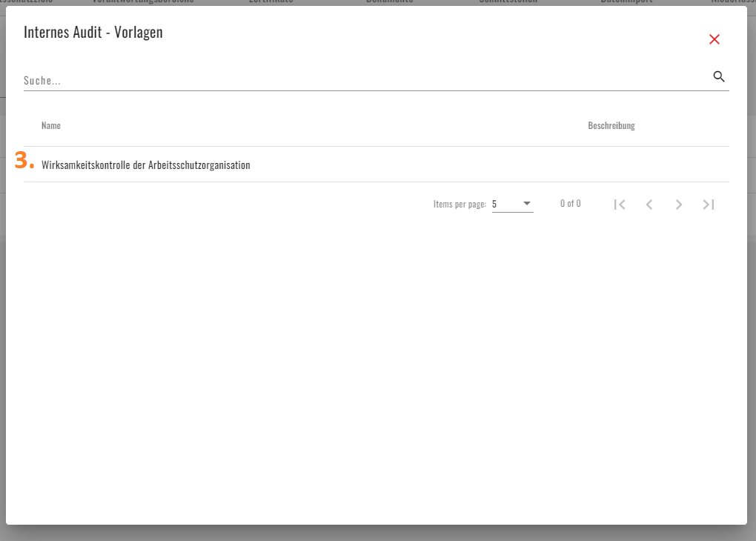Go to the next page

tap(679, 205)
